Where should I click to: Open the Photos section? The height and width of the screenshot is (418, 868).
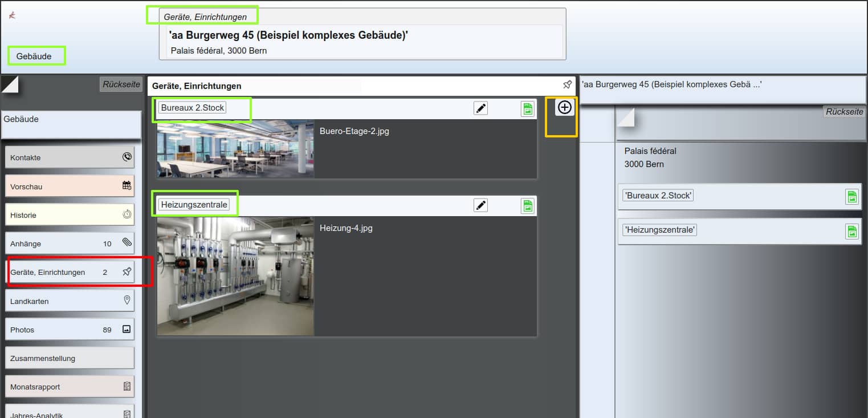70,330
